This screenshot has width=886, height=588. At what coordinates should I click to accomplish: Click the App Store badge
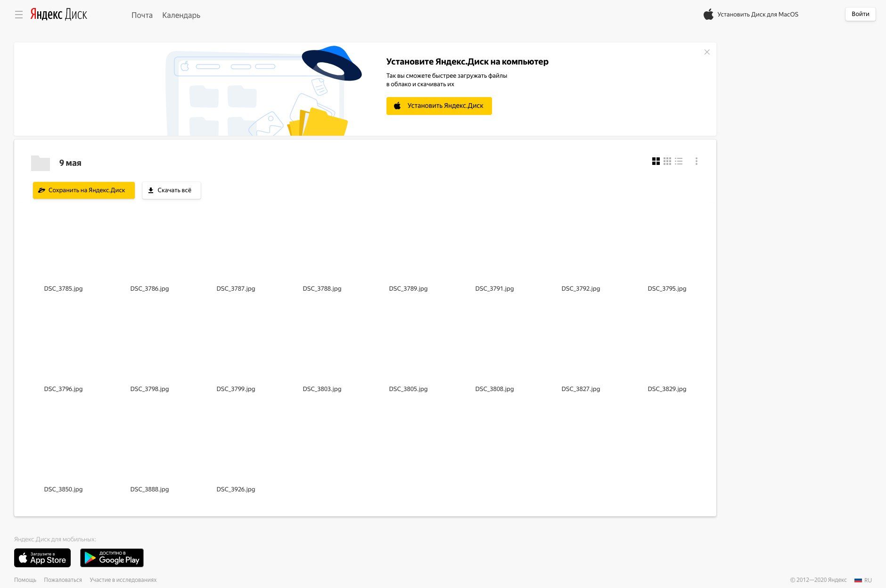42,558
